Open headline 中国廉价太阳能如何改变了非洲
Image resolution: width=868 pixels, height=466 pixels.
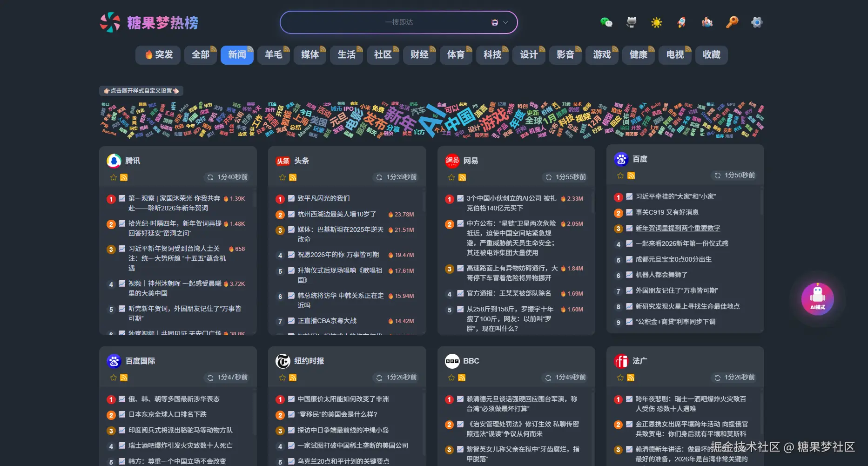(x=343, y=399)
